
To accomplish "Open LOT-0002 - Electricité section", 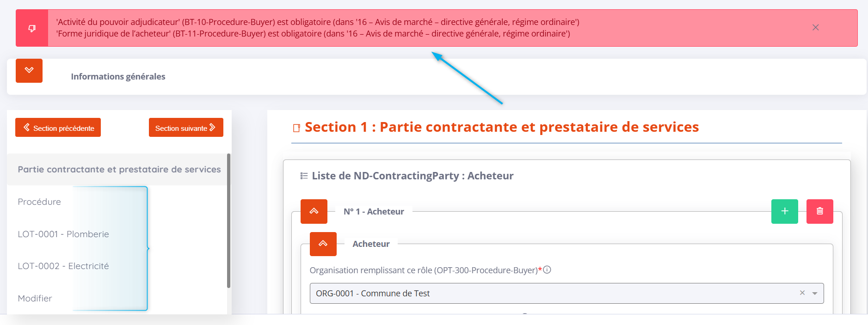I will pos(63,266).
